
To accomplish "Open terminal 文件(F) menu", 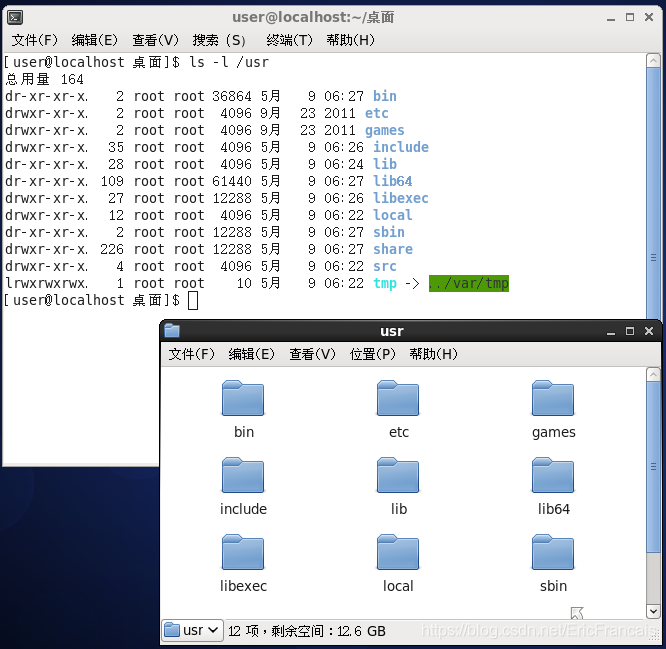I will pyautogui.click(x=34, y=40).
